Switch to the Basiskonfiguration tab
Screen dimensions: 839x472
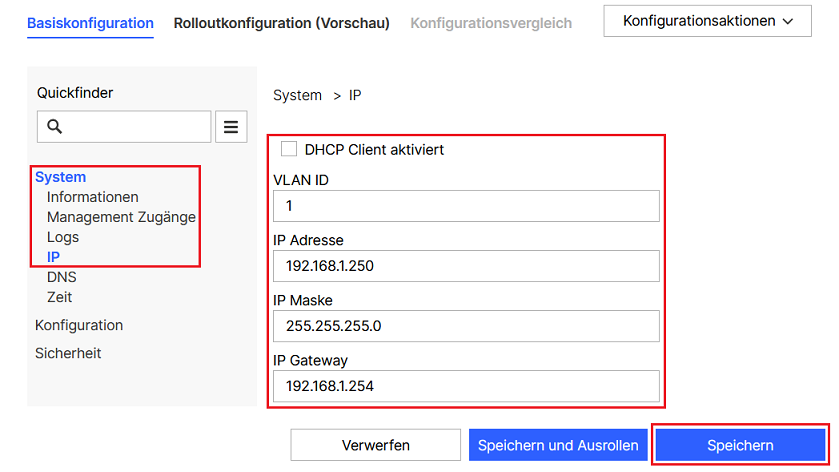(90, 22)
